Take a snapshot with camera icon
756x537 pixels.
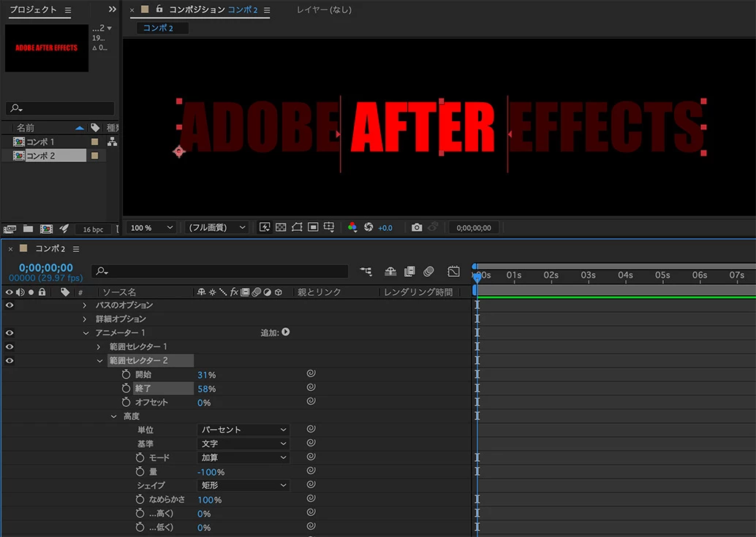pyautogui.click(x=417, y=227)
